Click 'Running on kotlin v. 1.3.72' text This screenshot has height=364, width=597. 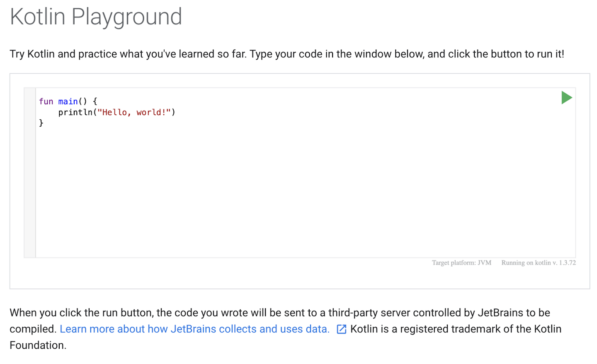(539, 263)
